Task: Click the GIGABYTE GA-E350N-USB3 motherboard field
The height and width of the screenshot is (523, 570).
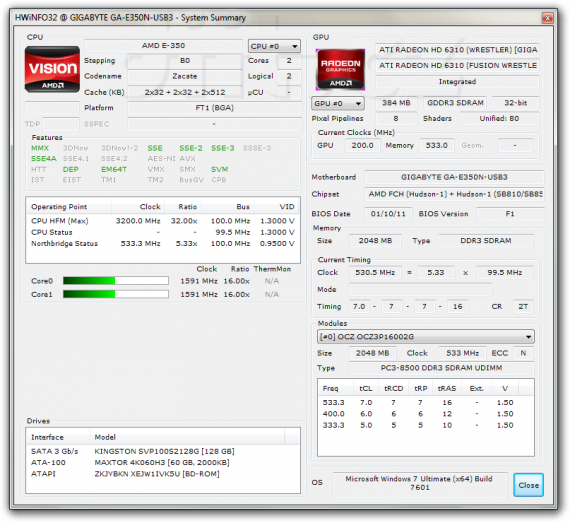Action: (454, 177)
